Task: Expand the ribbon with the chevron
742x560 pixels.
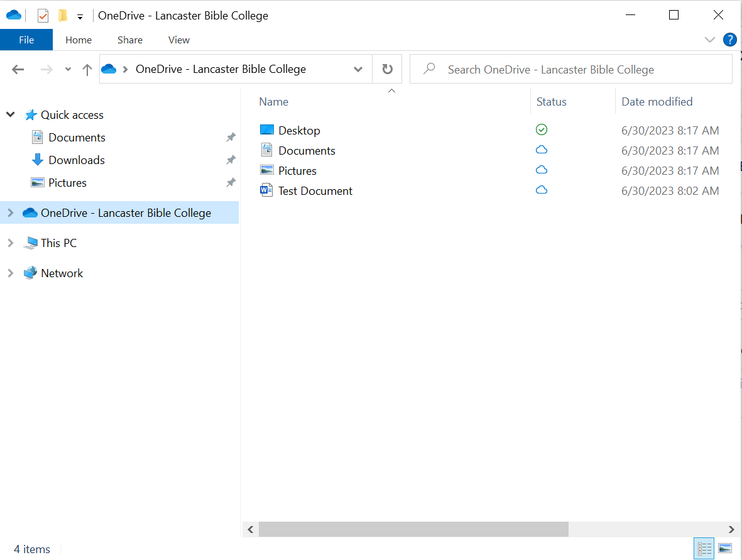Action: [x=709, y=40]
